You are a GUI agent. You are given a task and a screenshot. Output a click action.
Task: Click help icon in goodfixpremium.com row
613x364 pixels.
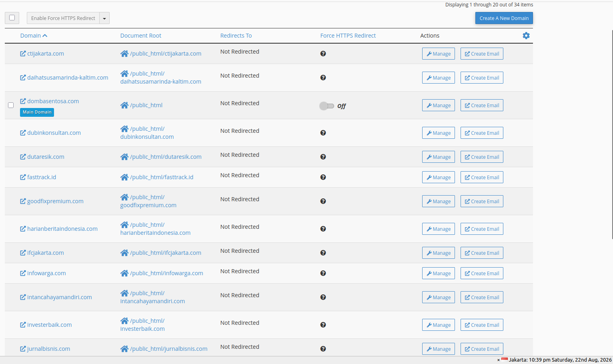click(323, 201)
